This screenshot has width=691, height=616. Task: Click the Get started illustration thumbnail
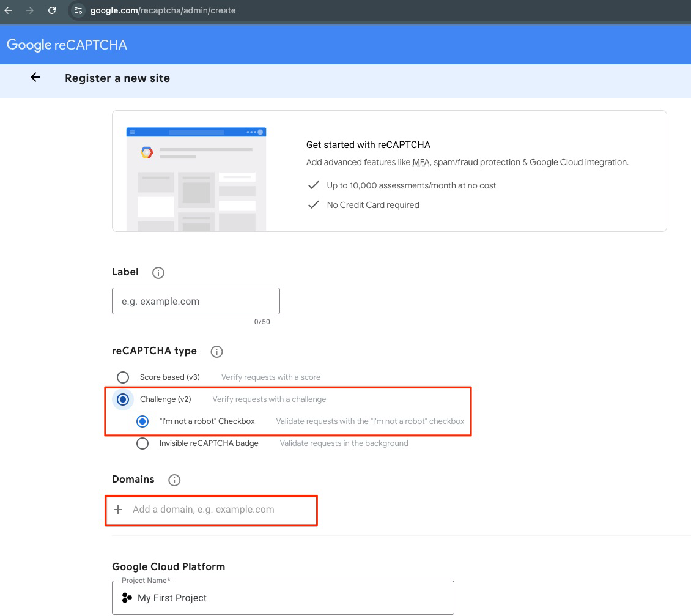pos(196,179)
